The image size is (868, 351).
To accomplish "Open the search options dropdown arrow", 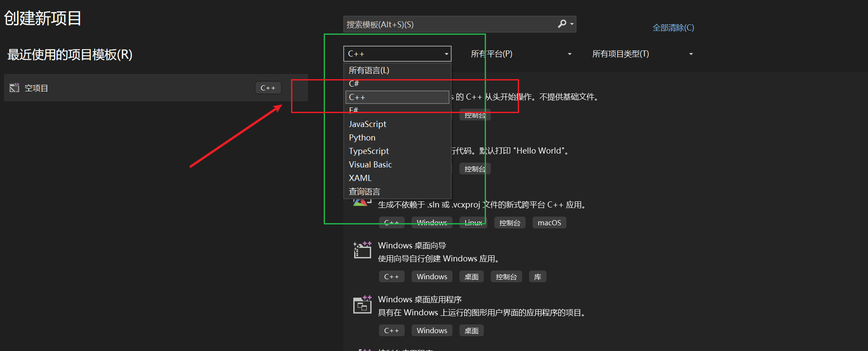I will (x=572, y=24).
